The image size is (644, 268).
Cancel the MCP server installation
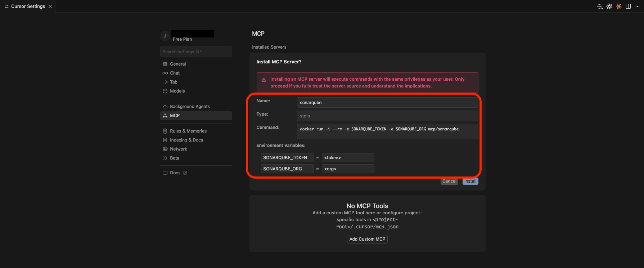tap(449, 181)
